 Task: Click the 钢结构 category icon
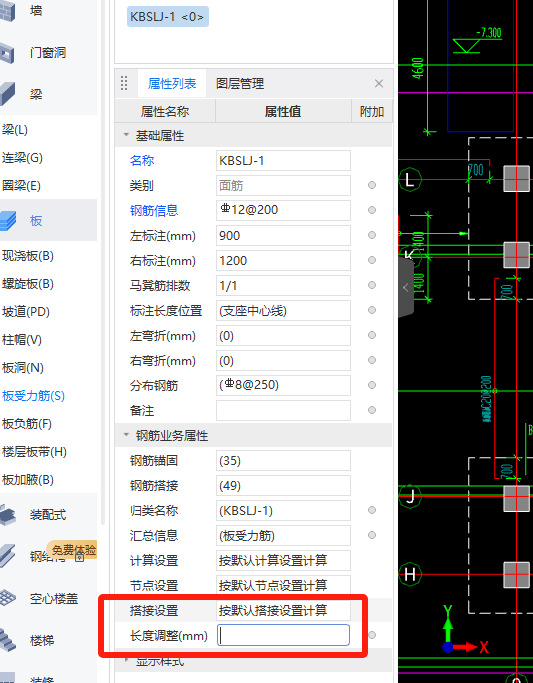pyautogui.click(x=9, y=556)
